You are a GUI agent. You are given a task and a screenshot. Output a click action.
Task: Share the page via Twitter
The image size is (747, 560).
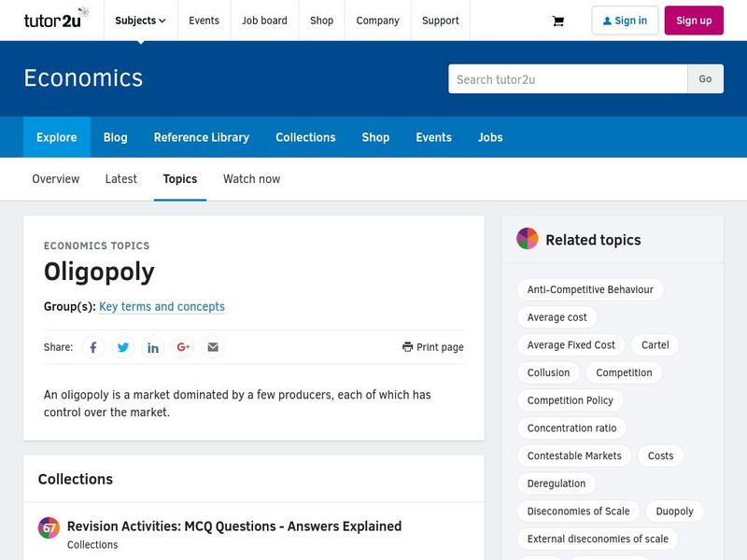pyautogui.click(x=123, y=346)
